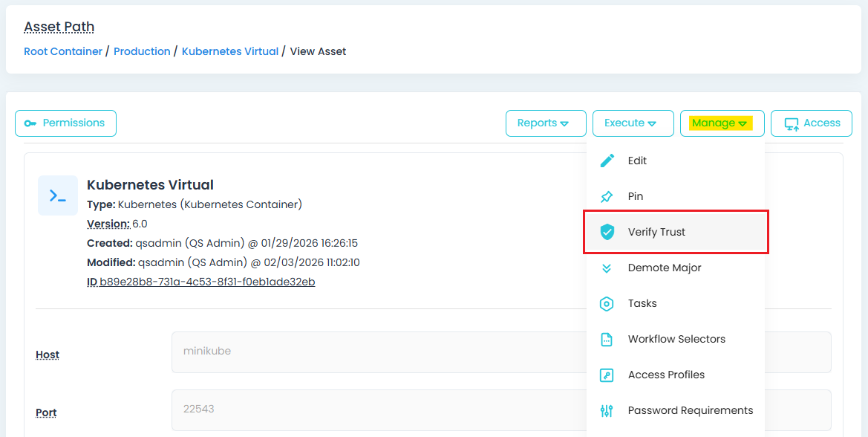The height and width of the screenshot is (437, 868).
Task: Click the pencil Edit icon
Action: click(x=607, y=161)
